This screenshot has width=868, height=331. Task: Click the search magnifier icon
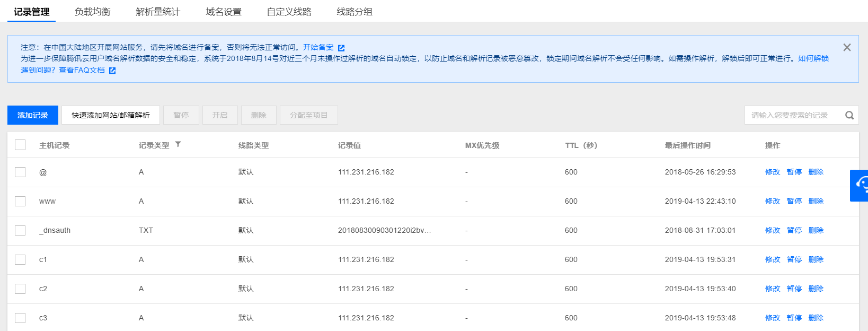[x=849, y=115]
